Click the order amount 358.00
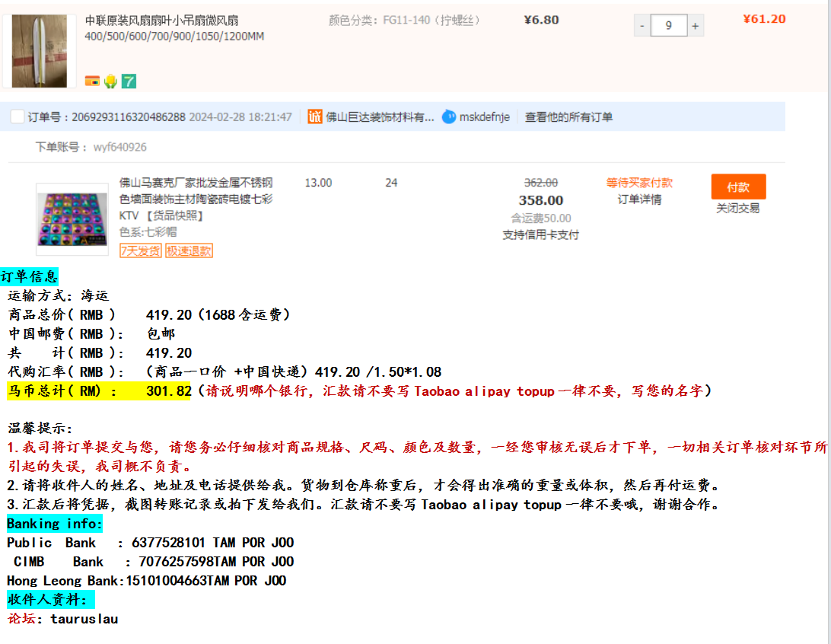Image resolution: width=831 pixels, height=644 pixels. [x=540, y=200]
